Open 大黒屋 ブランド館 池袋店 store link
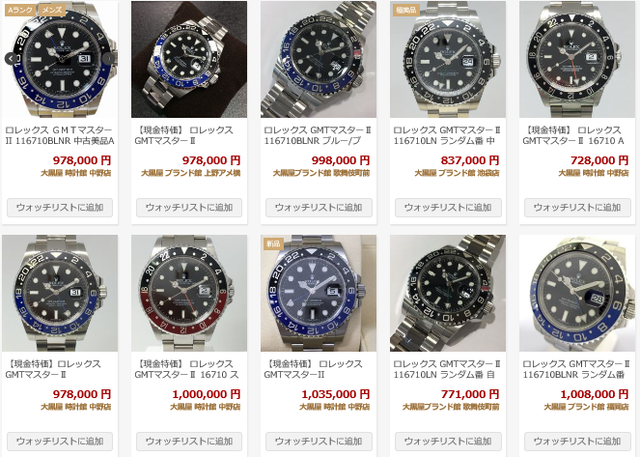640x457 pixels. (x=457, y=173)
